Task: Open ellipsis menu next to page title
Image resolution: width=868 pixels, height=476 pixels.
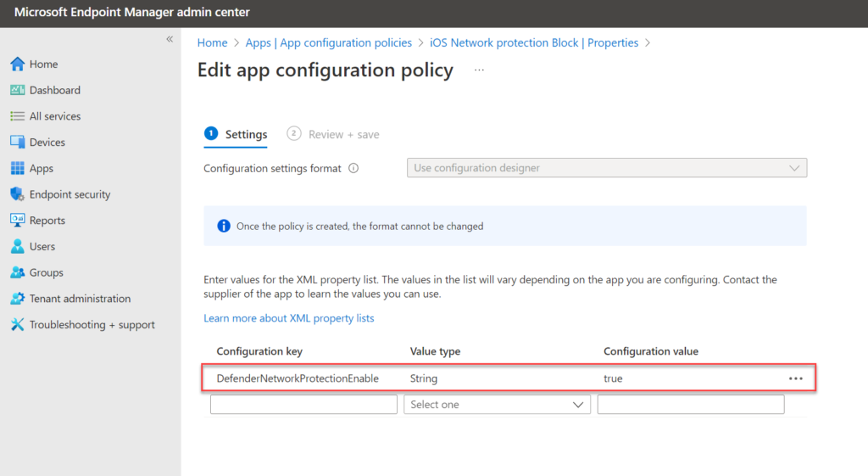Action: tap(479, 70)
